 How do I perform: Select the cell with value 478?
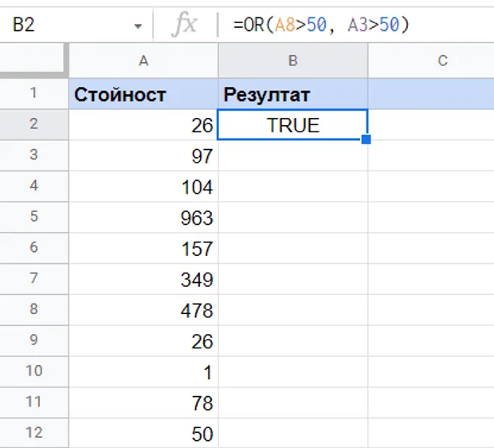(143, 310)
